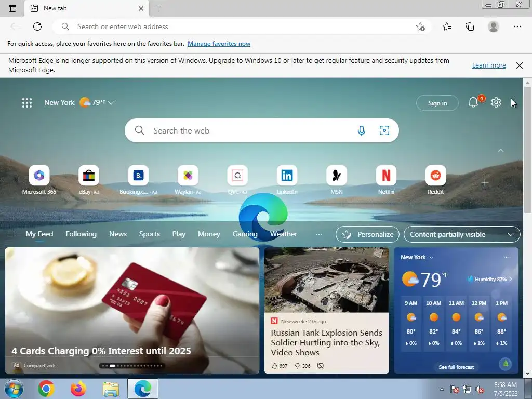532x399 pixels.
Task: Open Content partially visible dropdown
Action: pos(462,234)
